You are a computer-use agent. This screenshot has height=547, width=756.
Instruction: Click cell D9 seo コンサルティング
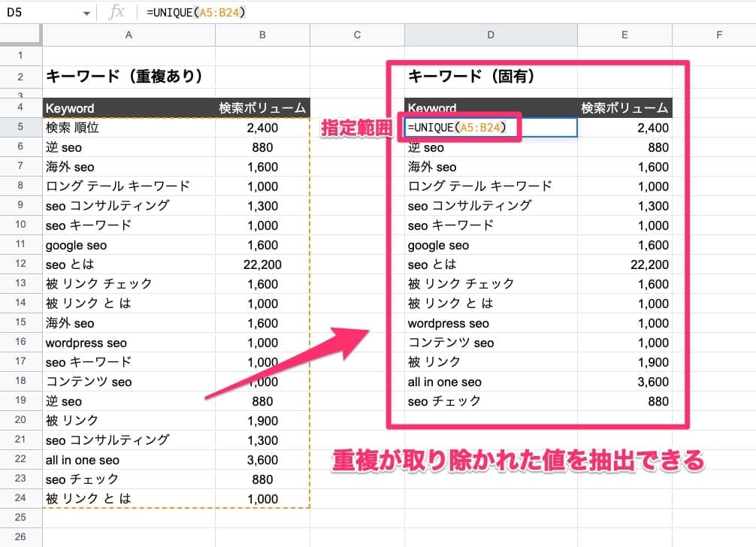[x=491, y=206]
